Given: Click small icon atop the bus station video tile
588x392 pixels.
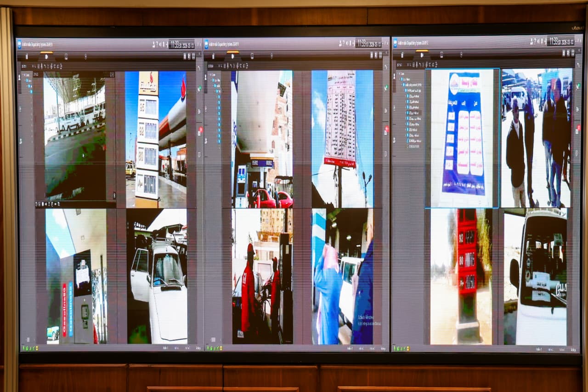Looking at the screenshot, I should 112,74.
